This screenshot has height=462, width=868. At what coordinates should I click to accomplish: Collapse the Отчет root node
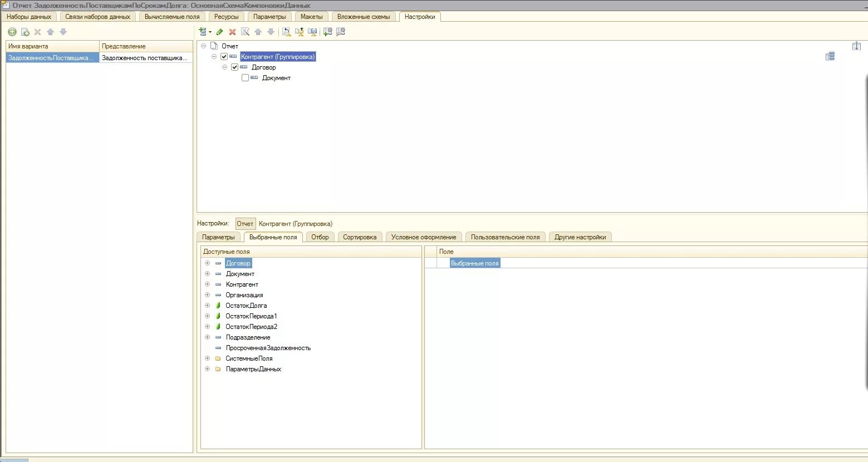[204, 46]
